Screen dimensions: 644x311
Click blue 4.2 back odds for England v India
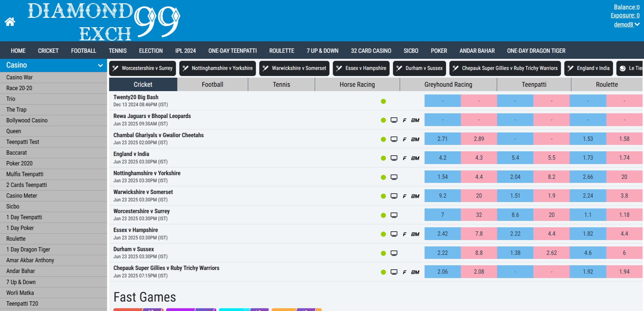click(x=442, y=158)
